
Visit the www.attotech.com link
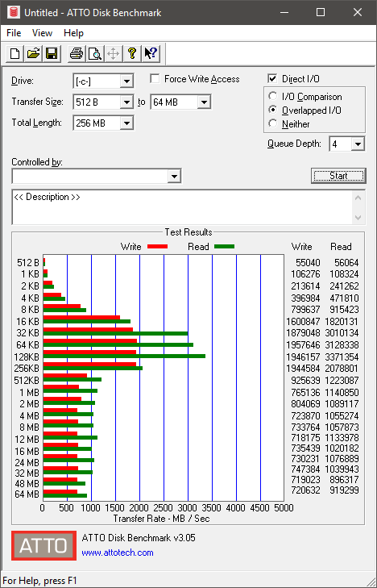click(x=118, y=553)
